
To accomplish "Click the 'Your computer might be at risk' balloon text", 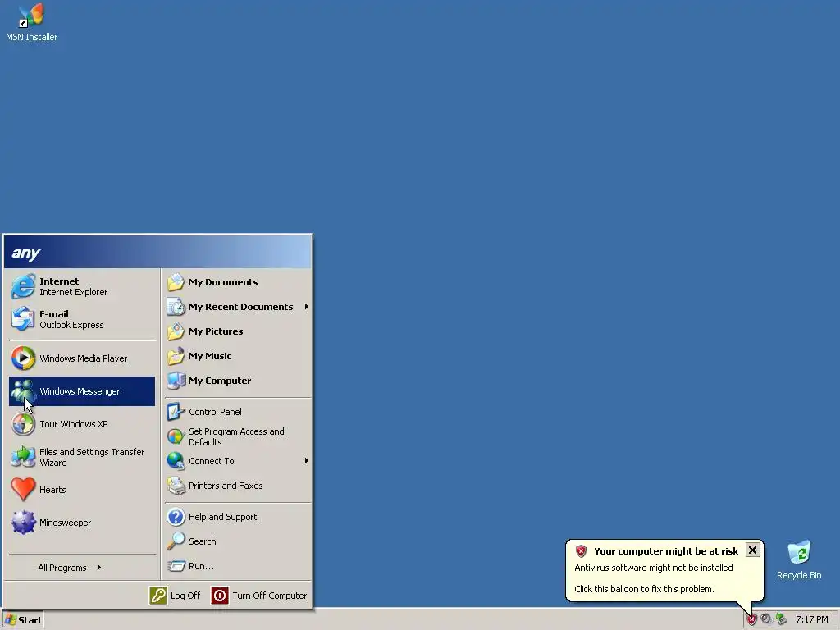I will 666,550.
